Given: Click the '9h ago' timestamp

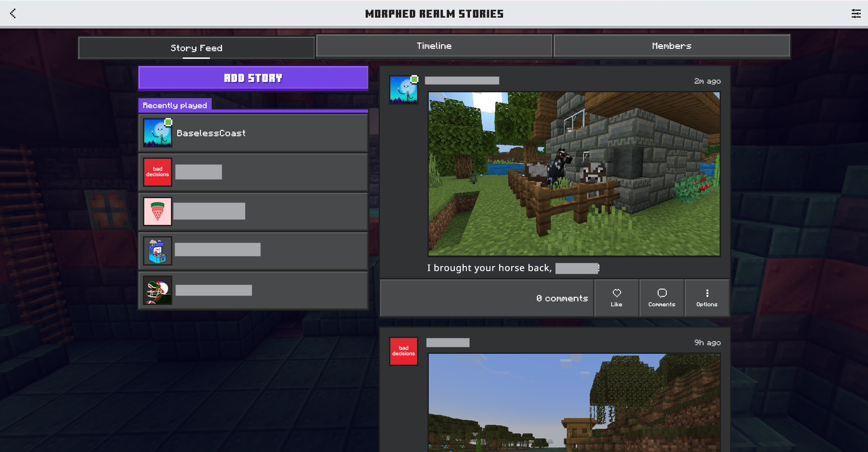Looking at the screenshot, I should [x=707, y=343].
